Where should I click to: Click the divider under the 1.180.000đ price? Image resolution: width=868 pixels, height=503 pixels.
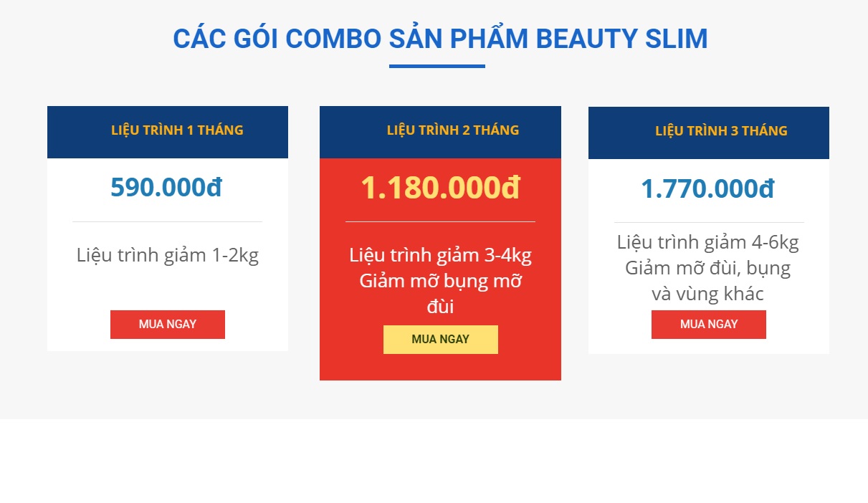point(440,222)
